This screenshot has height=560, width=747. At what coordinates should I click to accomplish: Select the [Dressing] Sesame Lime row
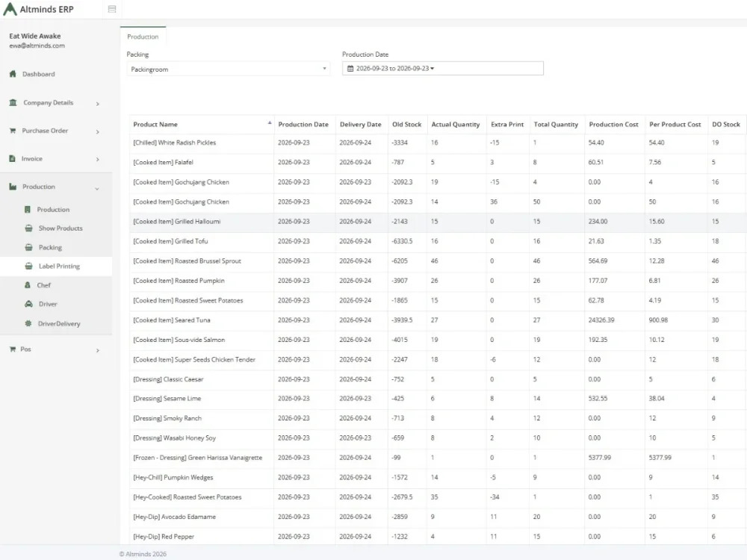pos(437,399)
